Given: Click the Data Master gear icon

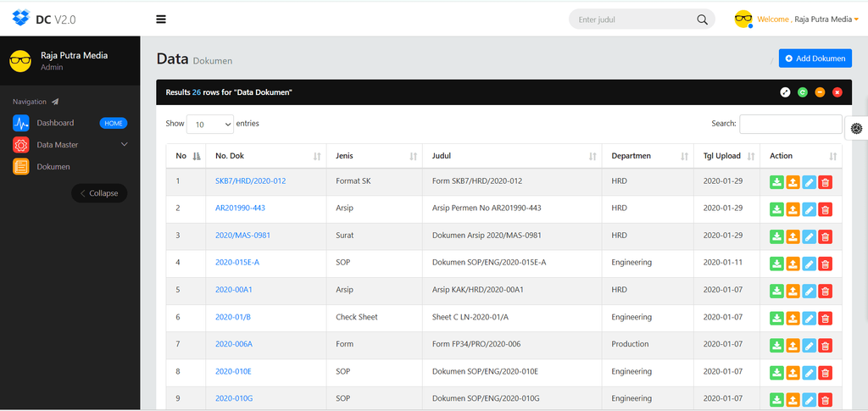Looking at the screenshot, I should [21, 144].
